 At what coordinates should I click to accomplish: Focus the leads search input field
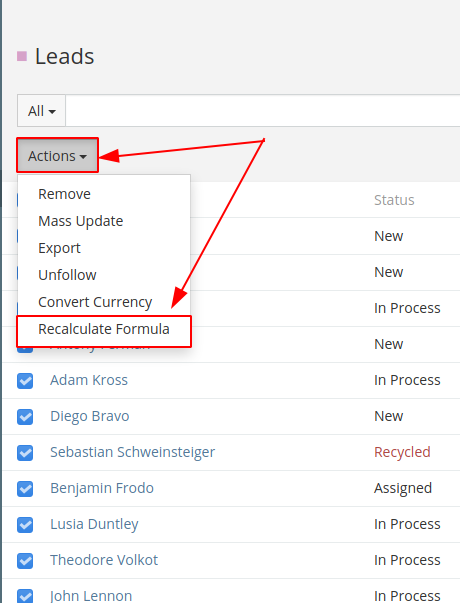[263, 111]
